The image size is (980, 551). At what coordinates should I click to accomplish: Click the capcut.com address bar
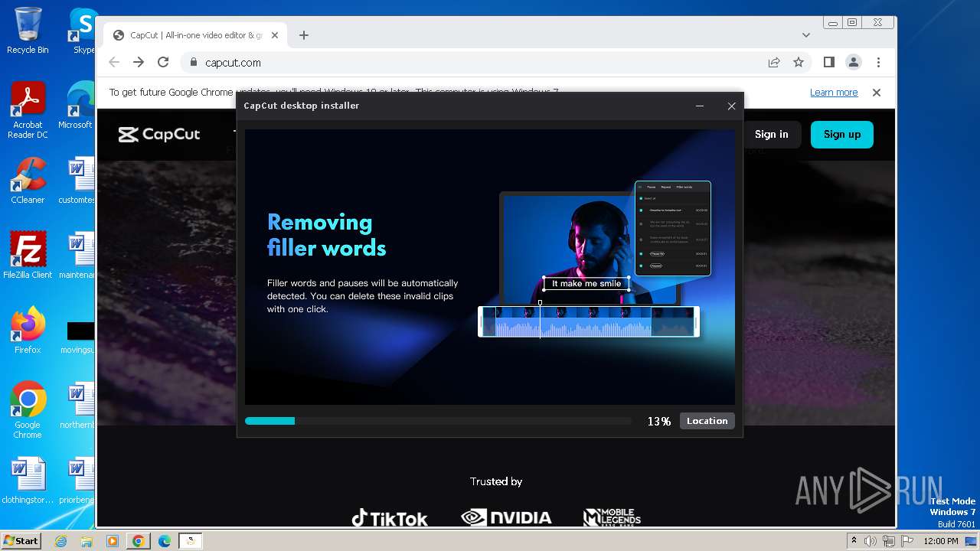tap(475, 63)
